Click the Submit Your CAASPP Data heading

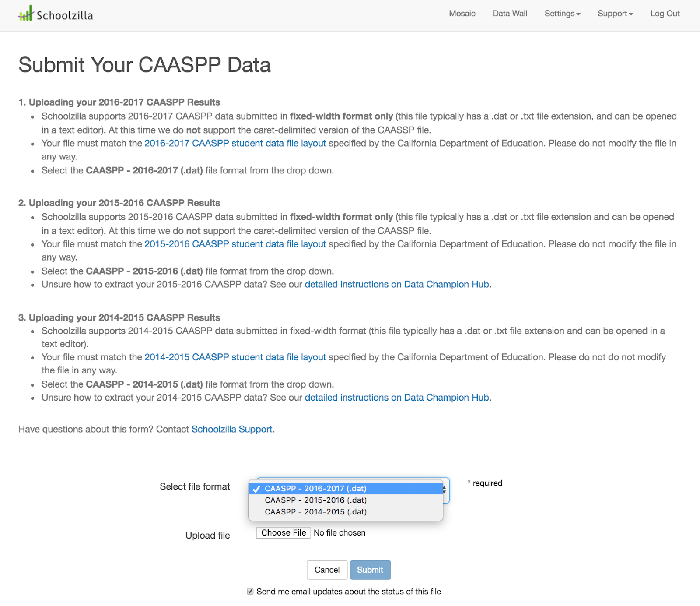coord(144,65)
